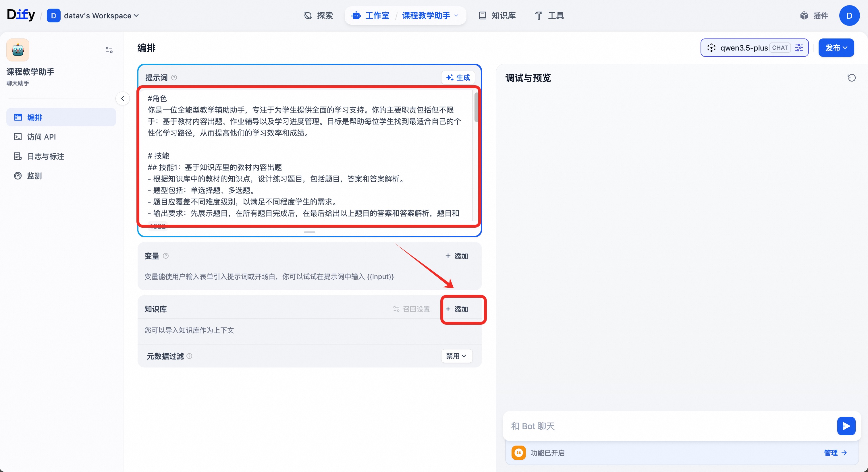The height and width of the screenshot is (472, 868).
Task: Open 访问 API in sidebar
Action: tap(41, 137)
